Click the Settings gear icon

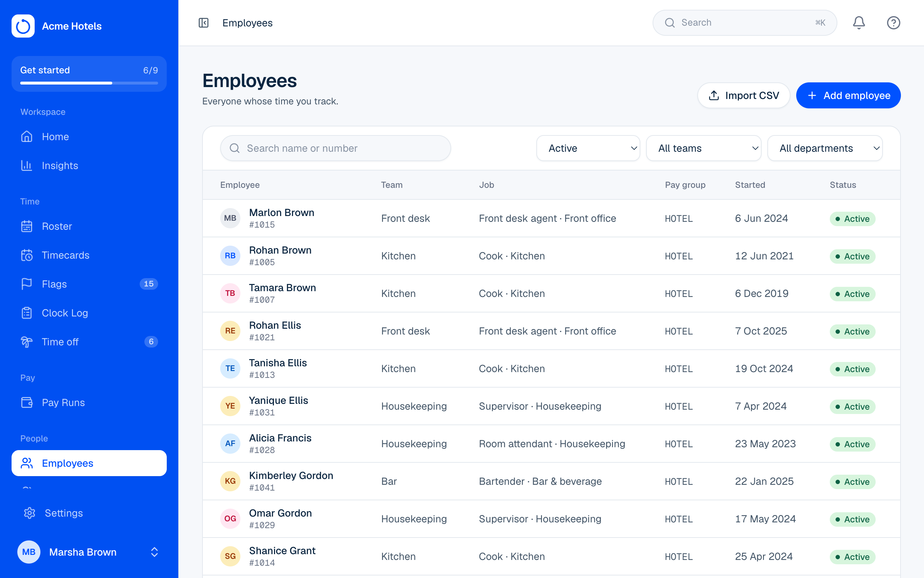(29, 513)
